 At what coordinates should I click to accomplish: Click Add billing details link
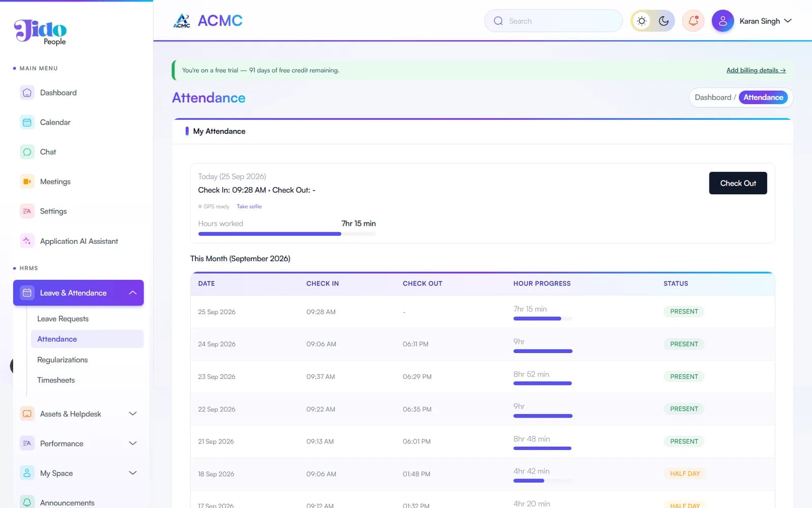point(756,70)
